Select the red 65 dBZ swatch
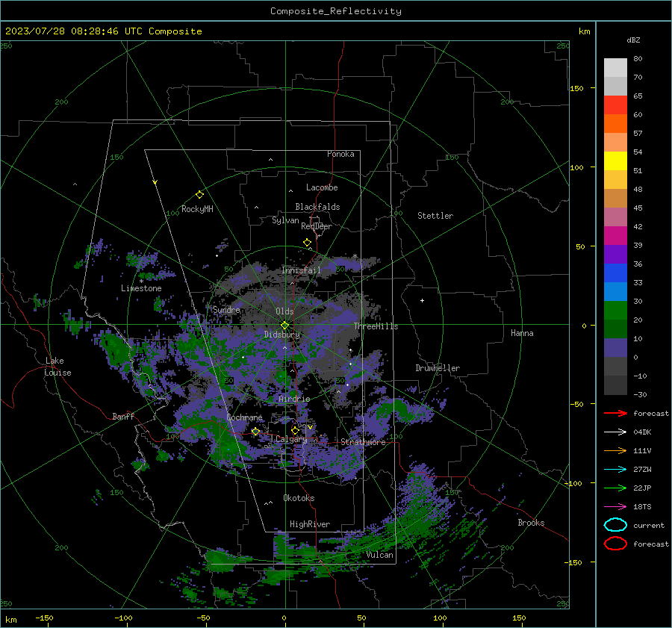 click(x=615, y=105)
